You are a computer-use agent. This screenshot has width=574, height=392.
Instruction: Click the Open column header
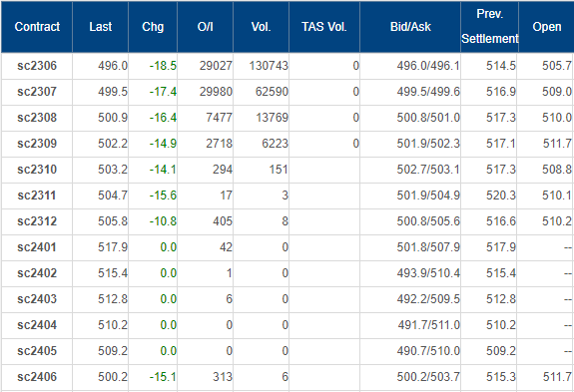coord(546,27)
